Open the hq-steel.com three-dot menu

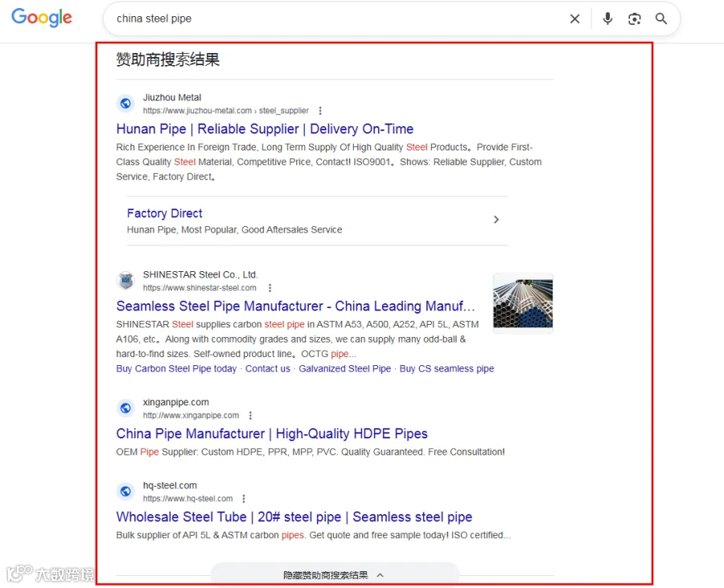[244, 499]
